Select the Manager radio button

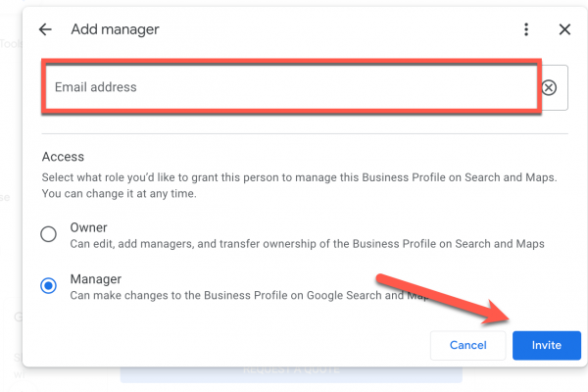48,286
